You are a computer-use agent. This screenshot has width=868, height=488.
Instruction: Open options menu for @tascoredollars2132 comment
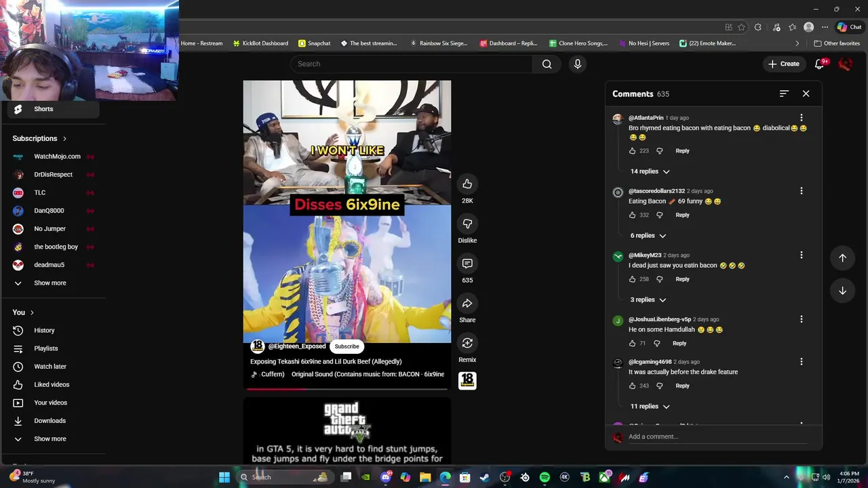(801, 191)
